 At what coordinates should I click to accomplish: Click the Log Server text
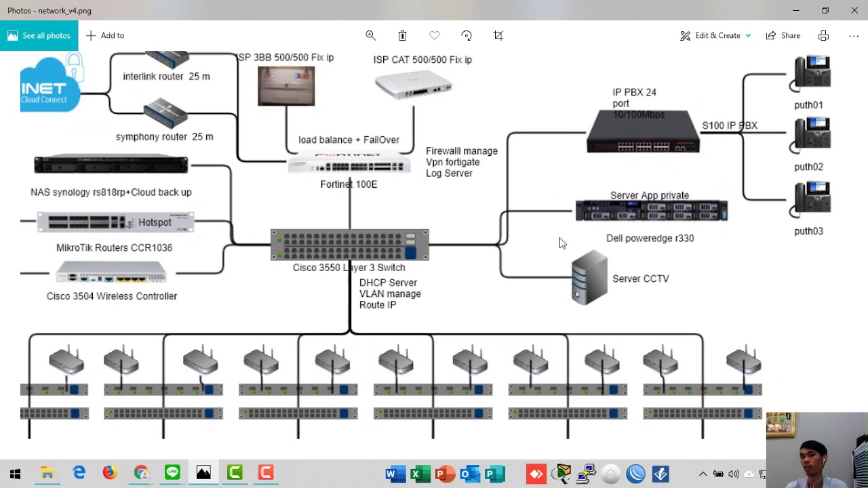coord(449,174)
